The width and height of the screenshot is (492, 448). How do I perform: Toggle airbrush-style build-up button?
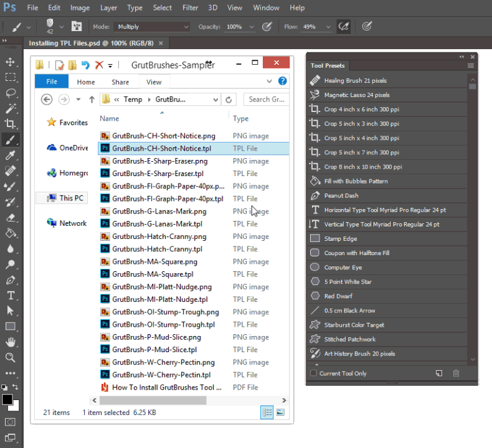pos(343,27)
